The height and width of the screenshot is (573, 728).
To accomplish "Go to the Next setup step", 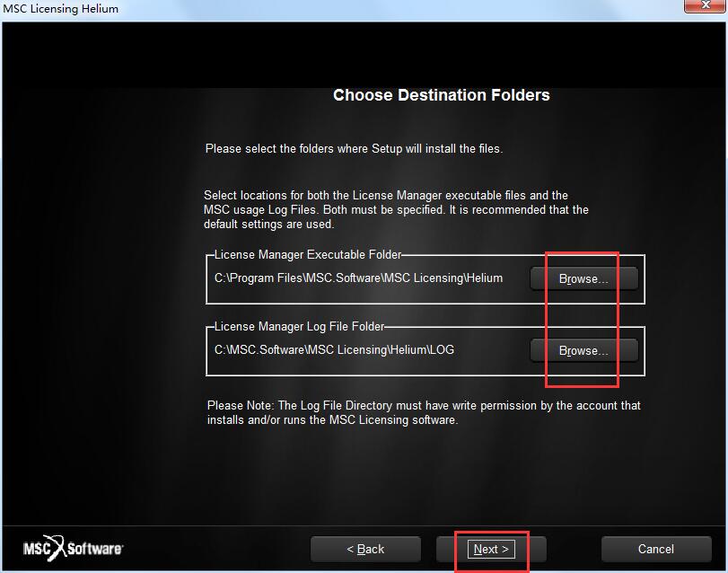I will coord(491,549).
